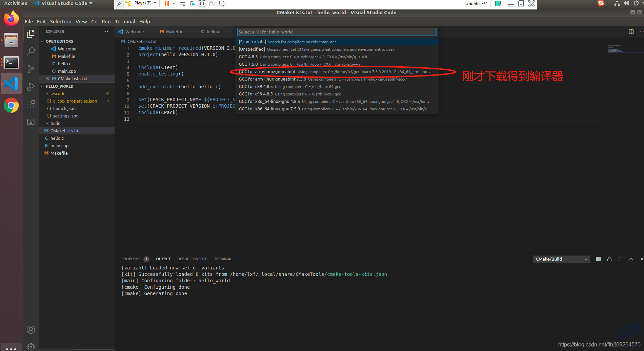Image resolution: width=644 pixels, height=351 pixels.
Task: Collapse the HELLO_WORLD folder section
Action: pyautogui.click(x=60, y=86)
